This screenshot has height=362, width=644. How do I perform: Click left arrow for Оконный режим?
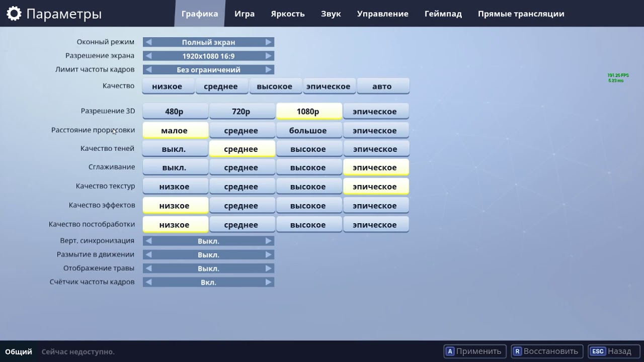[148, 42]
